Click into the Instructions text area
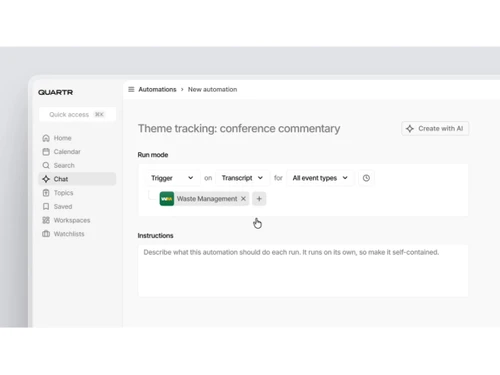 [303, 271]
